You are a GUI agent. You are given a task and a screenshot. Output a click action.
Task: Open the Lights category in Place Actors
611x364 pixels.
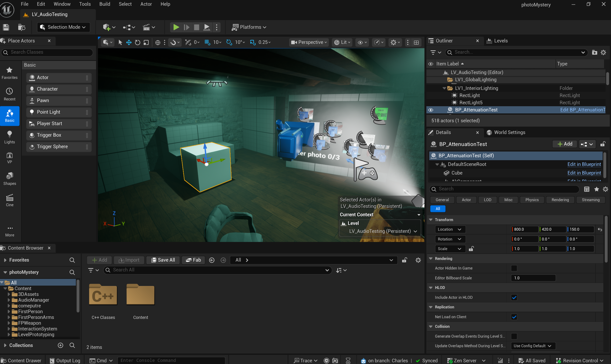pos(10,137)
